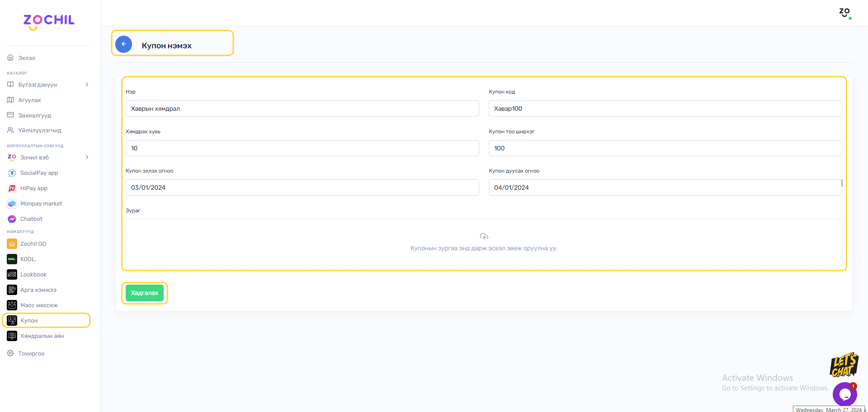The width and height of the screenshot is (868, 412).
Task: Click the KOOL. app icon
Action: coord(12,259)
